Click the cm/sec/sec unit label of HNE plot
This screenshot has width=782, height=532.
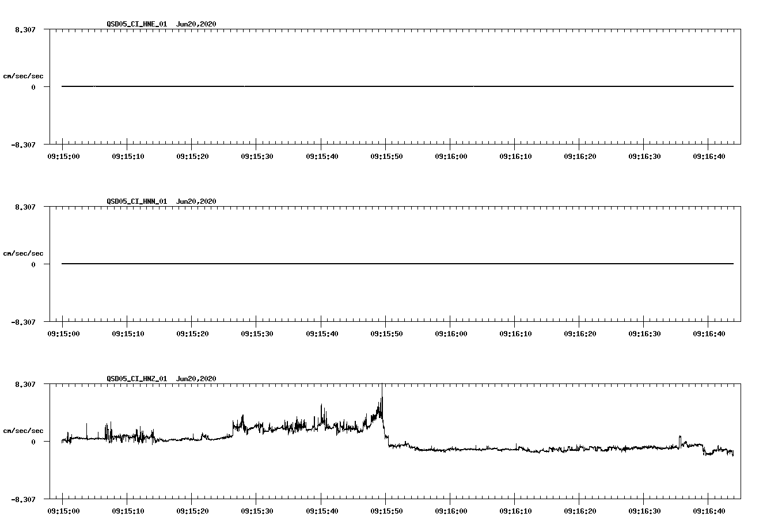[23, 76]
